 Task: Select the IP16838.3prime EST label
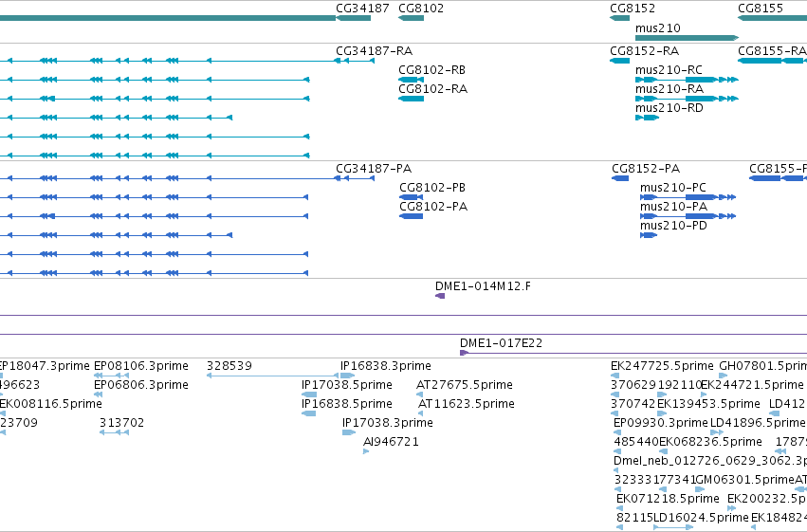point(386,366)
